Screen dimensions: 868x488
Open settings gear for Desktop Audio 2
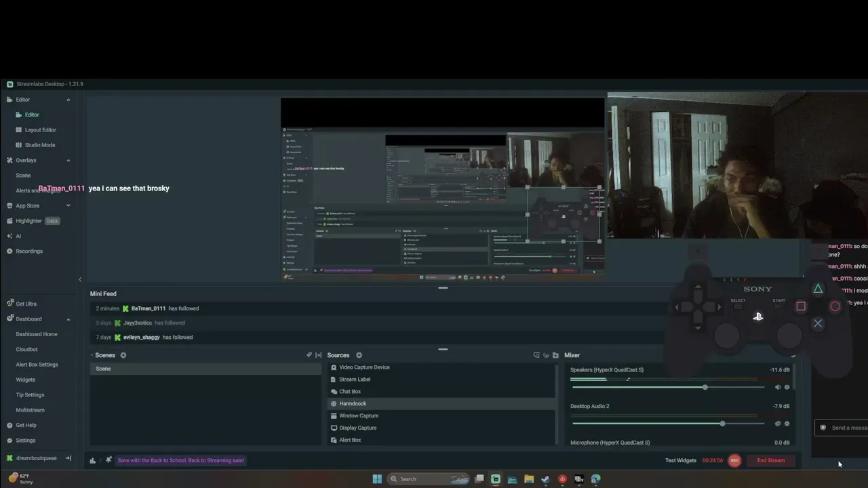point(787,424)
